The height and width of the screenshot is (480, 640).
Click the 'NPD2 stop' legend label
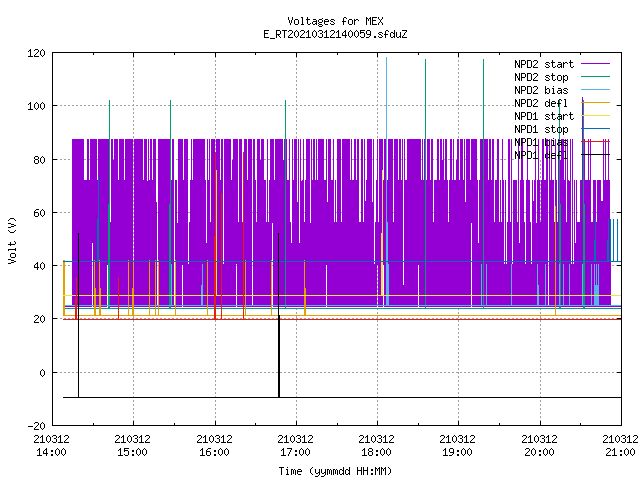point(541,77)
